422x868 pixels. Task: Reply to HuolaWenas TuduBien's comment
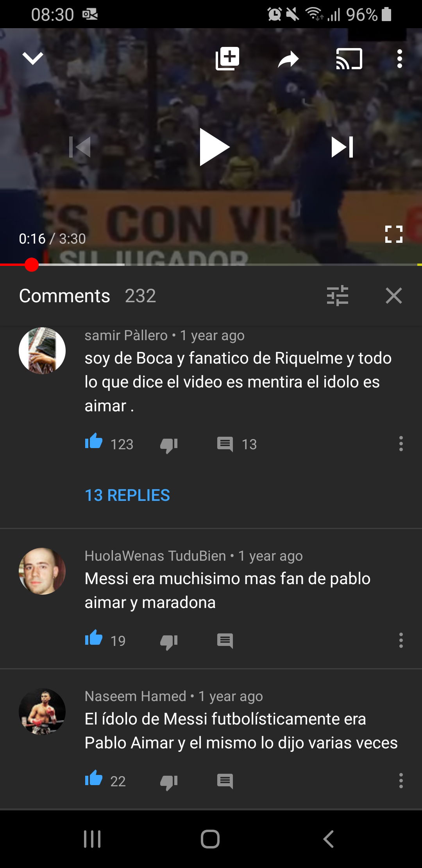(x=225, y=641)
